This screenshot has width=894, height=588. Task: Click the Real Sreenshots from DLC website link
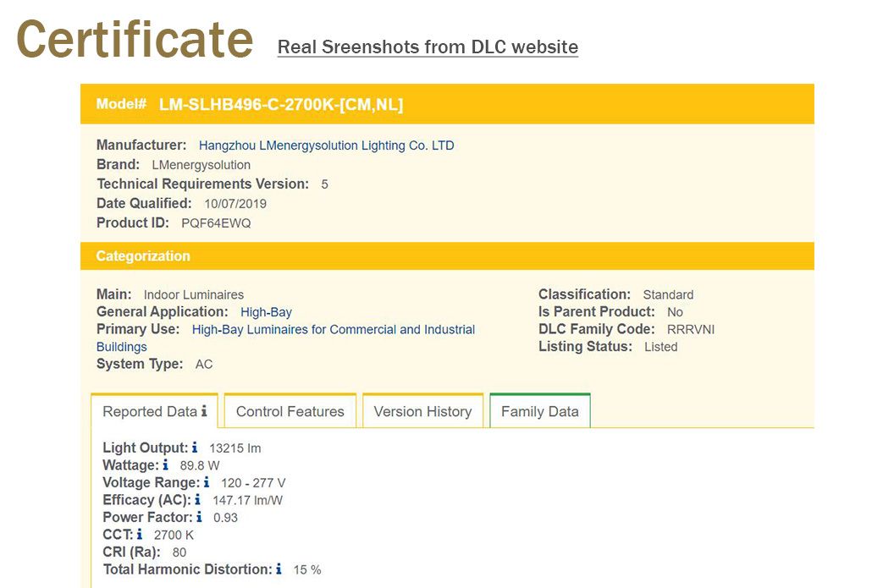click(x=428, y=47)
